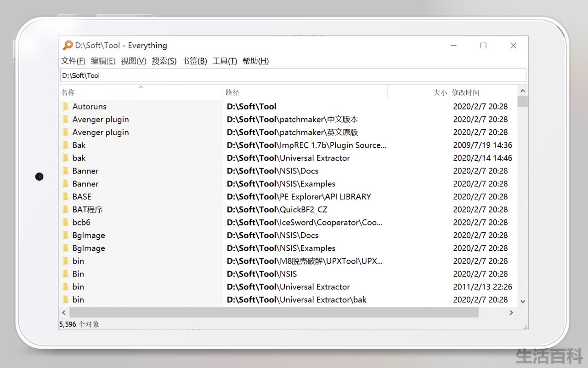Select the bcb6 folder name
The width and height of the screenshot is (588, 368).
[x=81, y=222]
